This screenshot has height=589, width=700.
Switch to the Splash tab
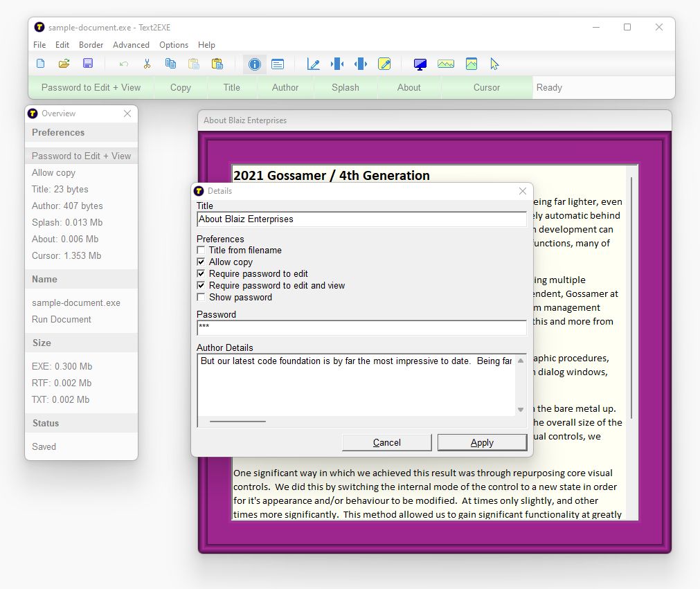pyautogui.click(x=345, y=87)
